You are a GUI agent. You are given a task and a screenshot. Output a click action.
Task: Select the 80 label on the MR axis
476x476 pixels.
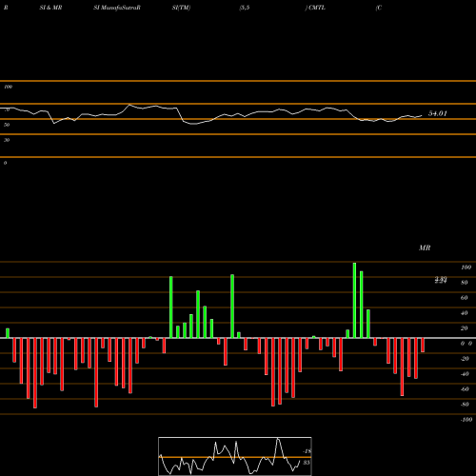(x=464, y=283)
